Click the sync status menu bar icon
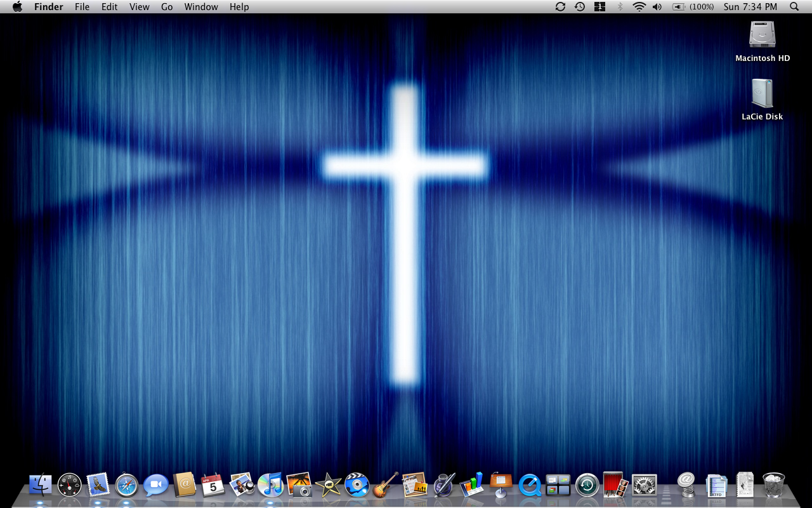Image resolution: width=812 pixels, height=508 pixels. point(560,7)
